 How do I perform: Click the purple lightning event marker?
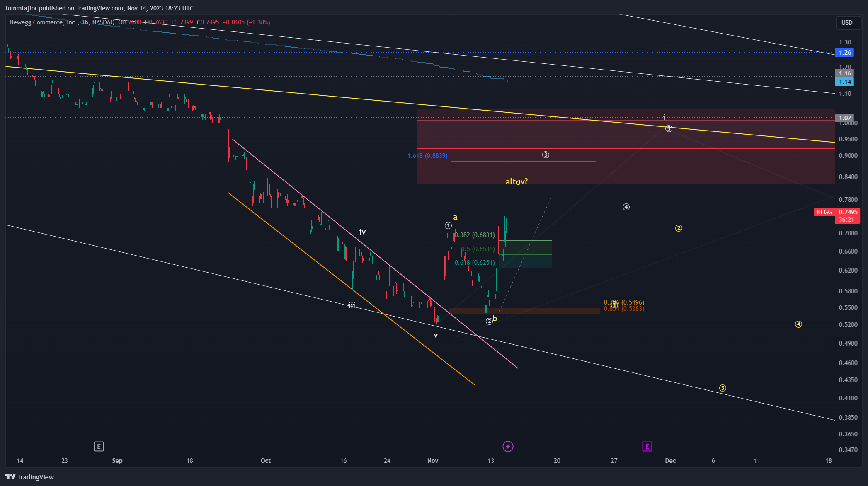click(508, 446)
